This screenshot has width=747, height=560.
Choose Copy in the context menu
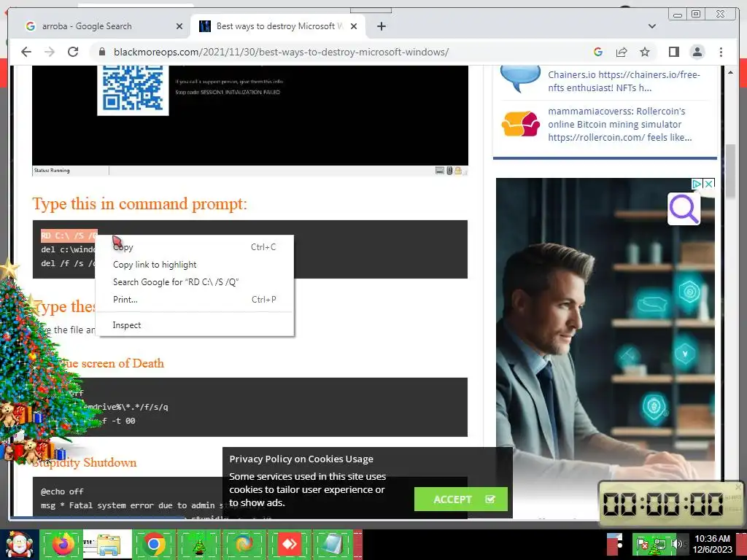(194, 247)
